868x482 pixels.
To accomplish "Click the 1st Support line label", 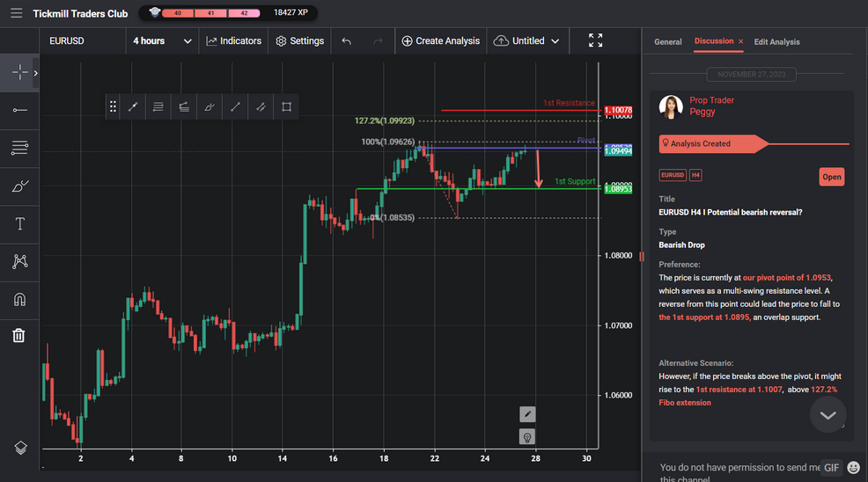I will tap(575, 181).
